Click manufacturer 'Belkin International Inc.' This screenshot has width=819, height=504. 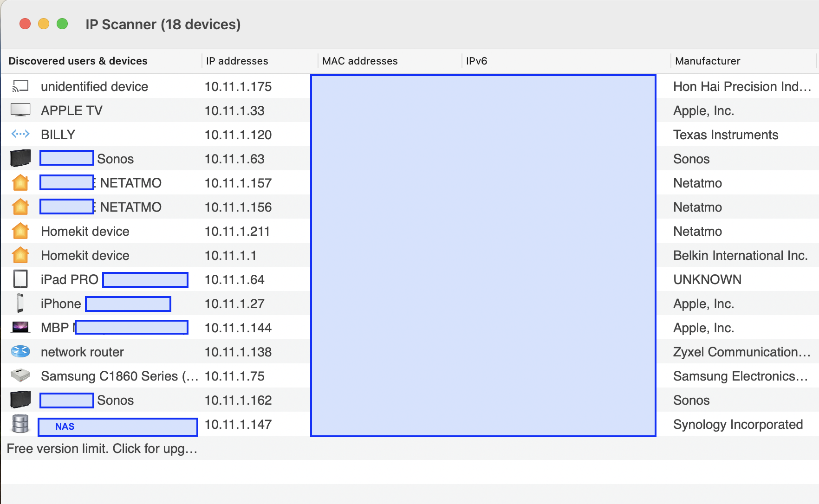pyautogui.click(x=741, y=255)
